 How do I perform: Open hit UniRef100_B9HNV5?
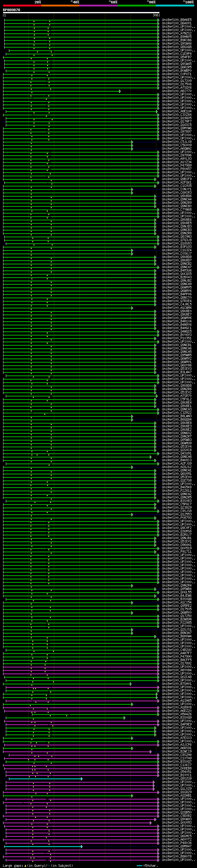point(177,37)
